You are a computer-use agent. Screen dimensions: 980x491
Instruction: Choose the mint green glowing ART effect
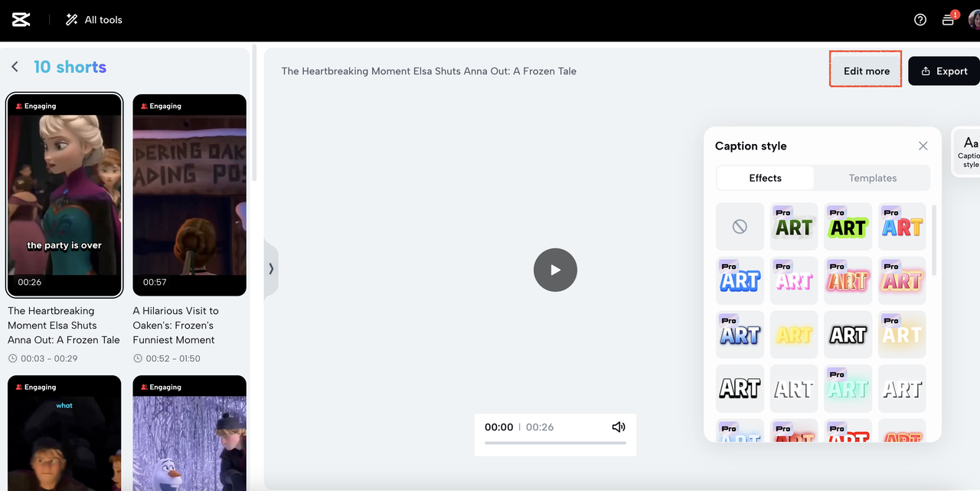point(848,388)
